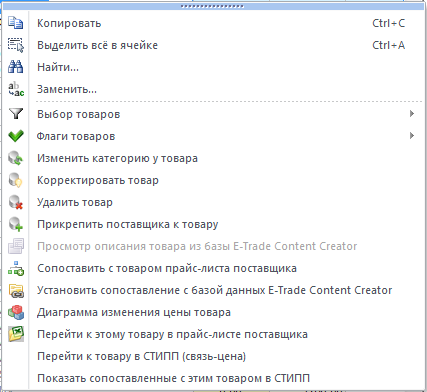The image size is (427, 392).
Task: Open the Флаги товаров submenu entry
Action: click(214, 136)
